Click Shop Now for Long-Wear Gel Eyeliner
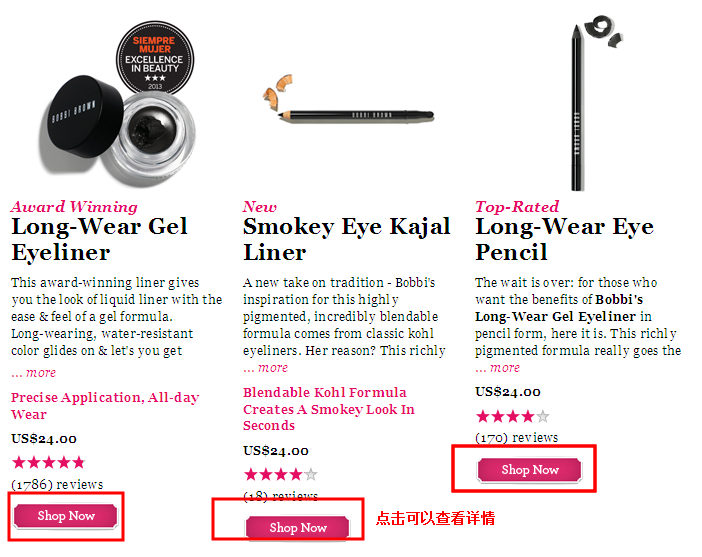Screen dimensions: 702x557 (x=66, y=516)
